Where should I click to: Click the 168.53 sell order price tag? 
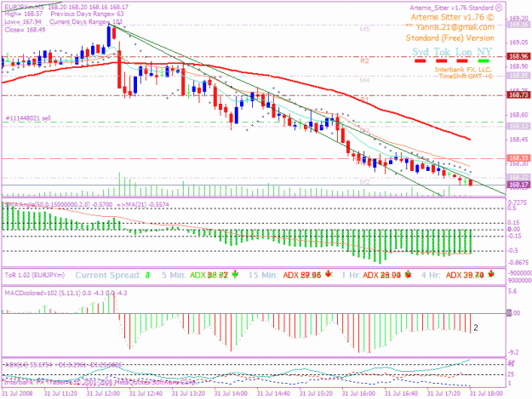[x=518, y=126]
